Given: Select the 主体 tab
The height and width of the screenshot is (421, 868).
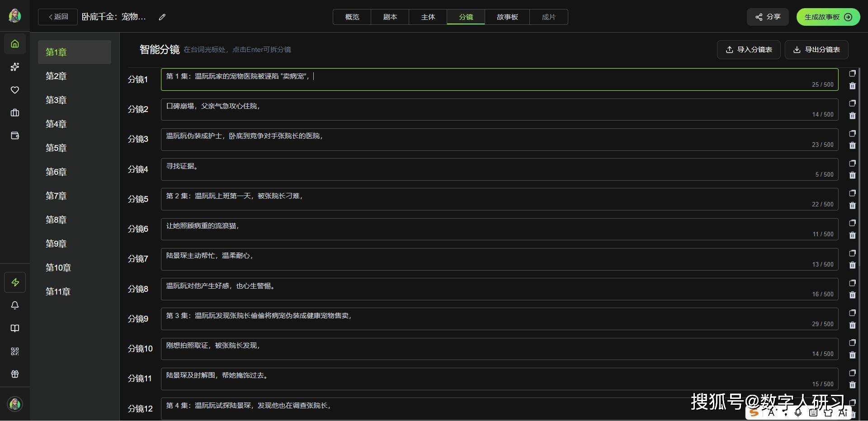Looking at the screenshot, I should [x=428, y=17].
